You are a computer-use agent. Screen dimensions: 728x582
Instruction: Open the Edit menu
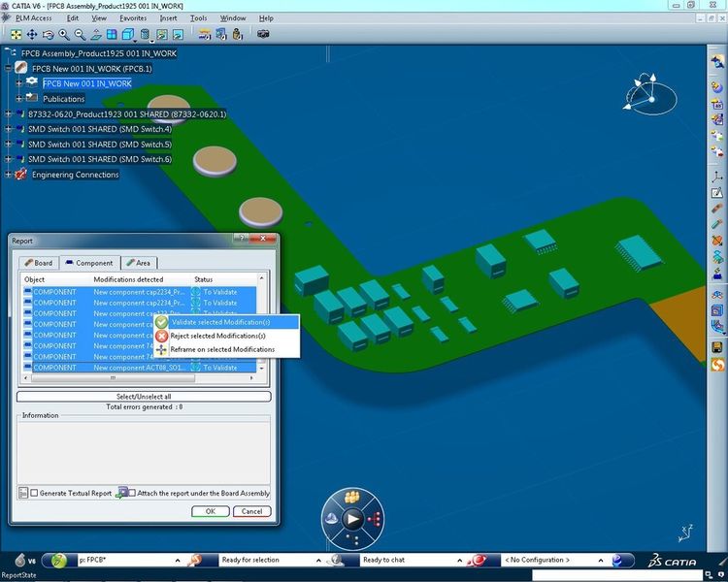pyautogui.click(x=73, y=18)
